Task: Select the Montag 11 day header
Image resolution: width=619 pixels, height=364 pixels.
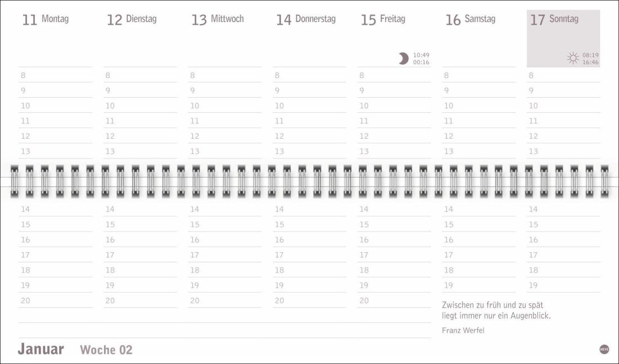Action: pos(46,20)
